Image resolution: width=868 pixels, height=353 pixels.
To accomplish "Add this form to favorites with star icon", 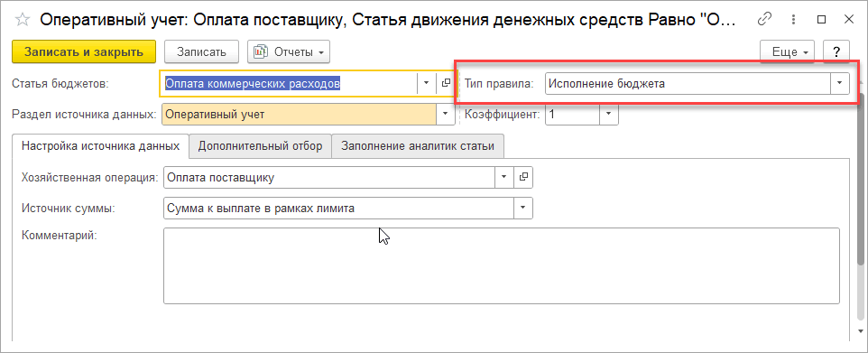I will 23,20.
